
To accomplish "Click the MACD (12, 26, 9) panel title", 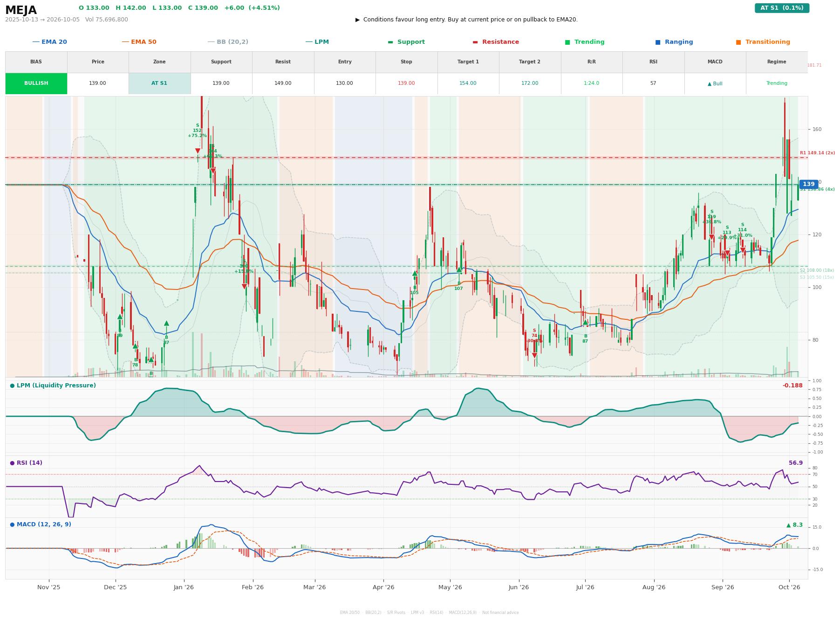I will point(41,524).
